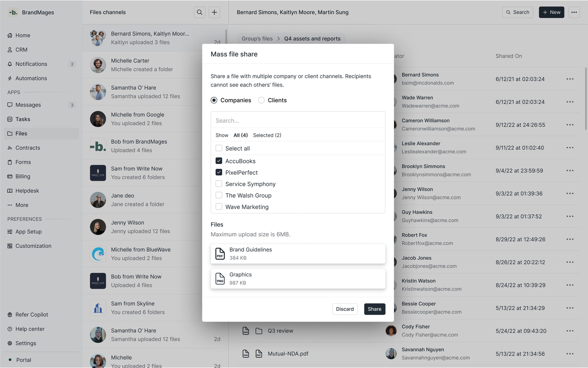Open Automations lightning icon in sidebar
588x368 pixels.
tap(10, 78)
